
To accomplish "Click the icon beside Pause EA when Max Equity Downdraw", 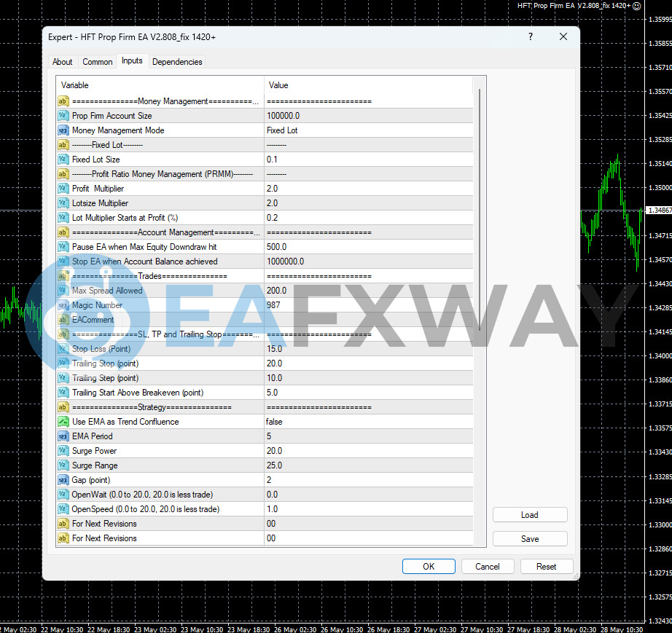I will [x=63, y=247].
